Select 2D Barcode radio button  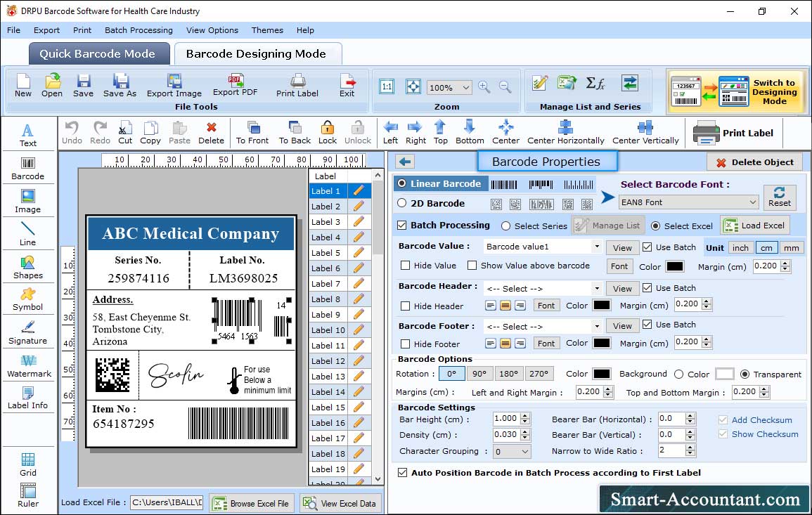(402, 203)
